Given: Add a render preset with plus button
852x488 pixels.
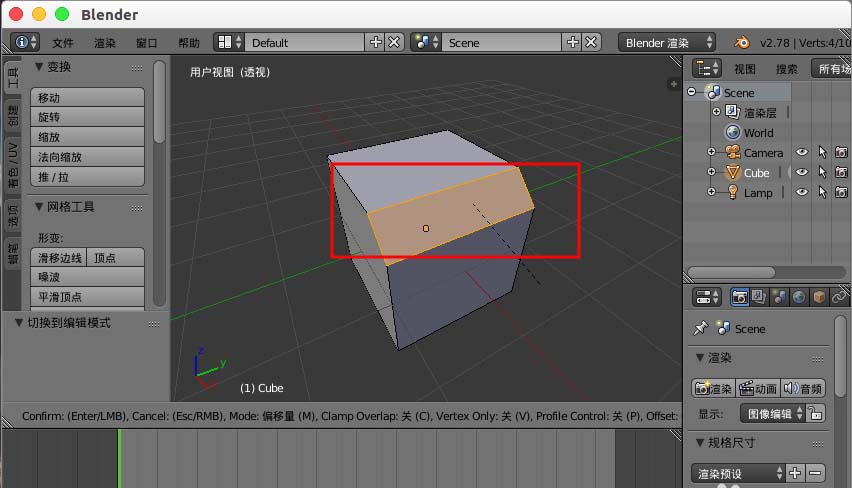Looking at the screenshot, I should coord(795,473).
